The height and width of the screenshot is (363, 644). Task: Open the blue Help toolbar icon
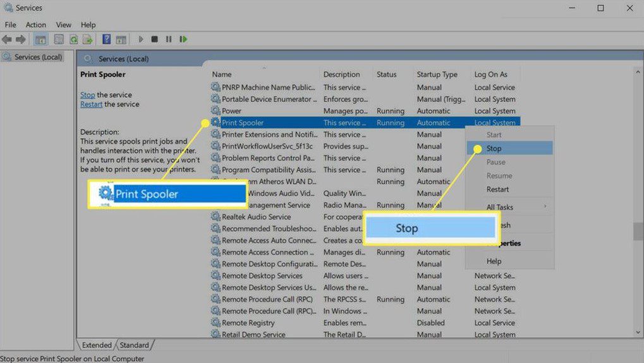[x=106, y=39]
